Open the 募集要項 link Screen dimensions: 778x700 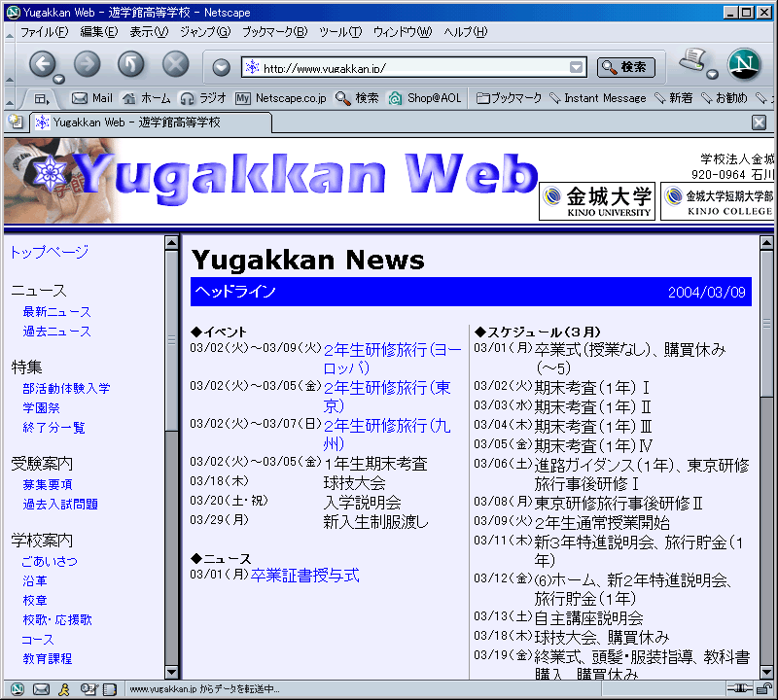tap(48, 484)
